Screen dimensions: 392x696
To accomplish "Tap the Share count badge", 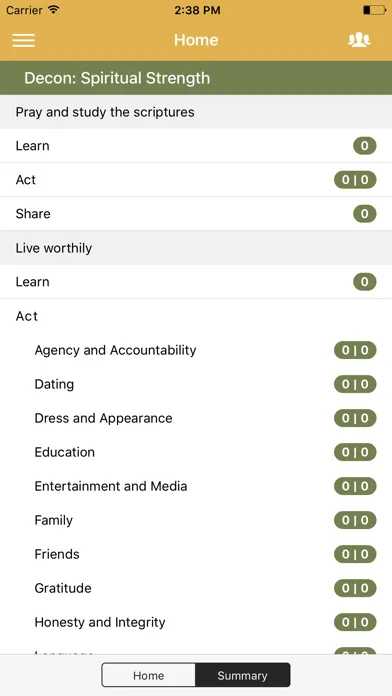I will pos(364,214).
